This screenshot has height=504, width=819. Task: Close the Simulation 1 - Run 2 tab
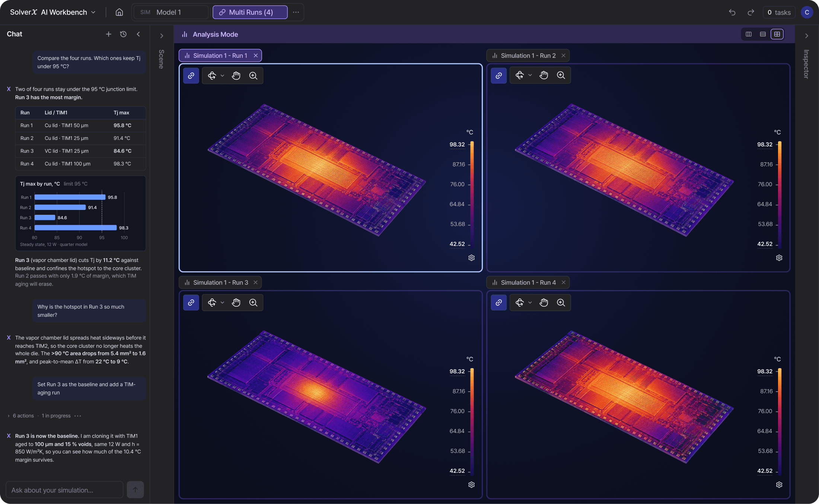564,55
